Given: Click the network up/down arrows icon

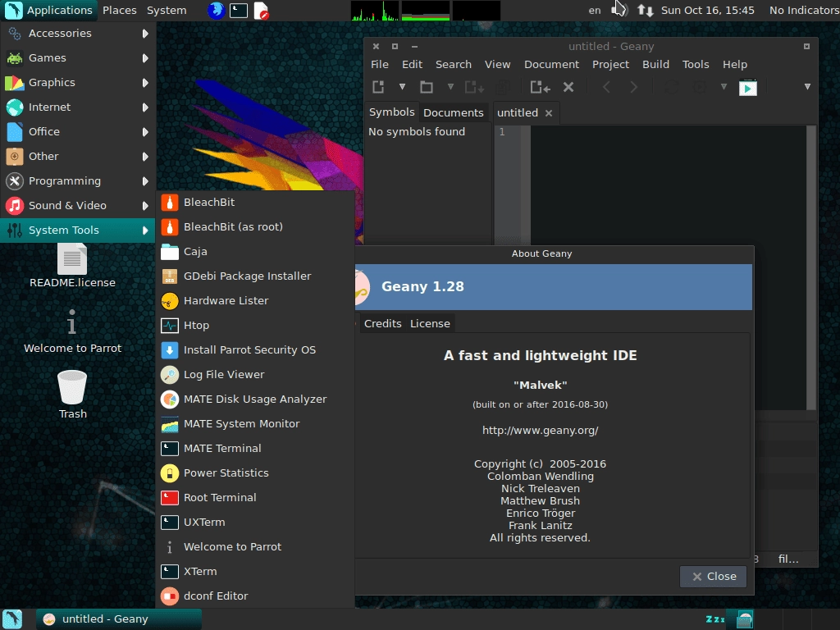Looking at the screenshot, I should pyautogui.click(x=645, y=10).
